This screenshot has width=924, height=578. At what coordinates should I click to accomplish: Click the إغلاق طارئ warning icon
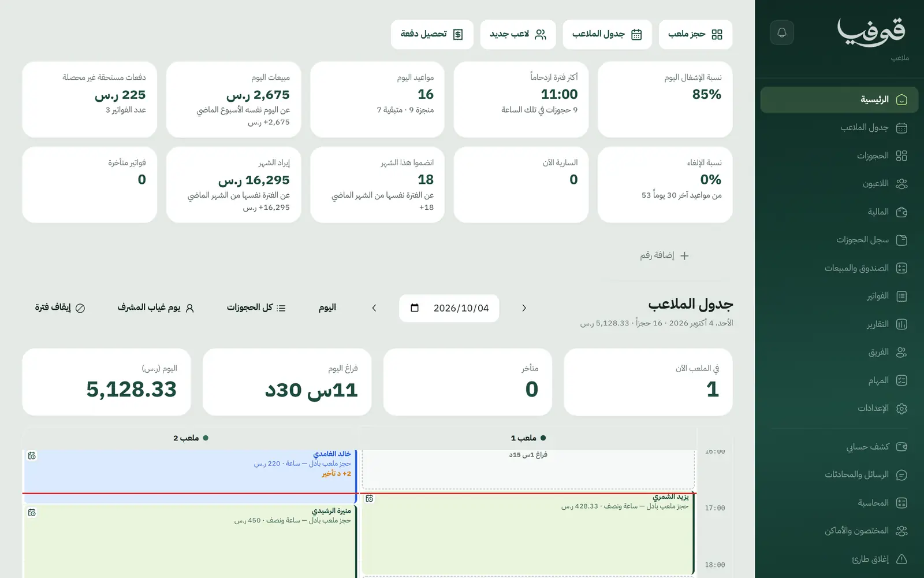click(x=901, y=559)
